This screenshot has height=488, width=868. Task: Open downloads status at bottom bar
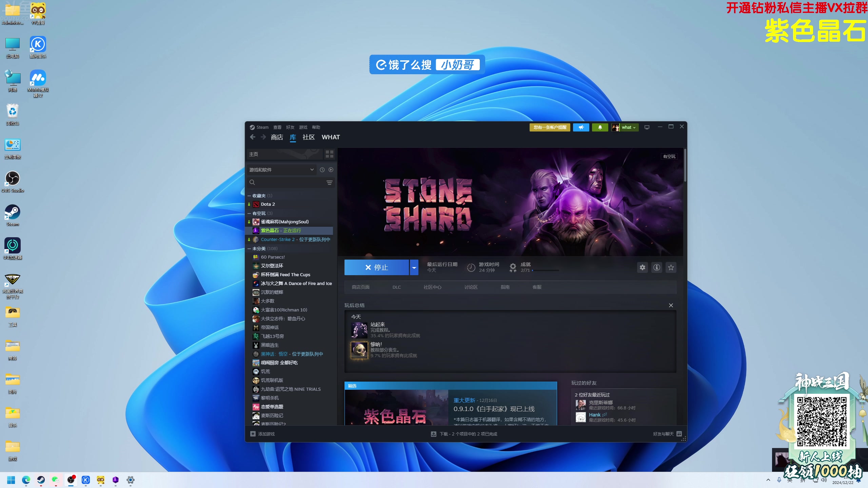464,434
